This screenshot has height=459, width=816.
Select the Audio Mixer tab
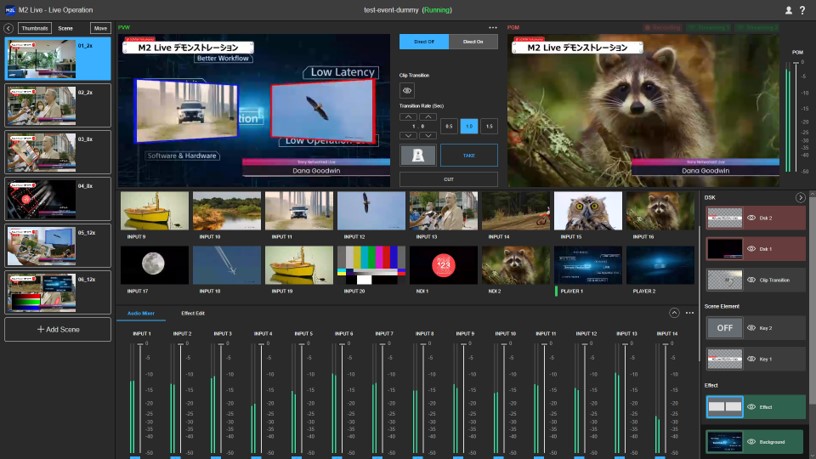pyautogui.click(x=141, y=314)
